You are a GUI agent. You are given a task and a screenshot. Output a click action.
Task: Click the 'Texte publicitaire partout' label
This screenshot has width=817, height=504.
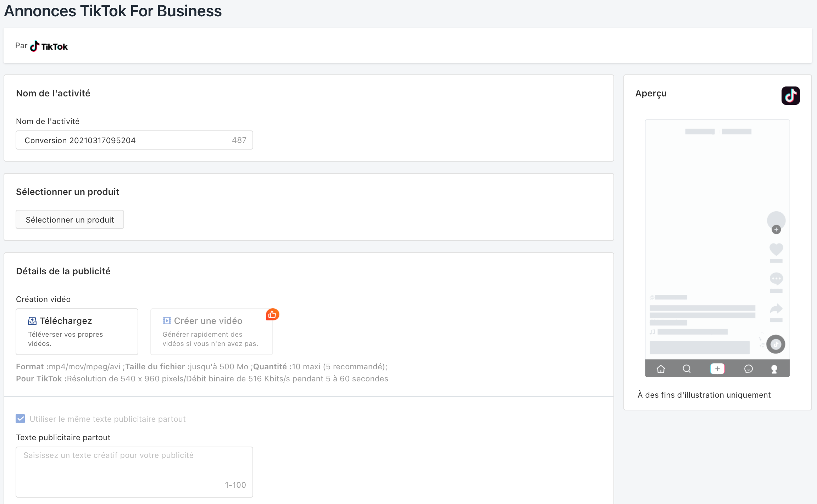point(63,437)
